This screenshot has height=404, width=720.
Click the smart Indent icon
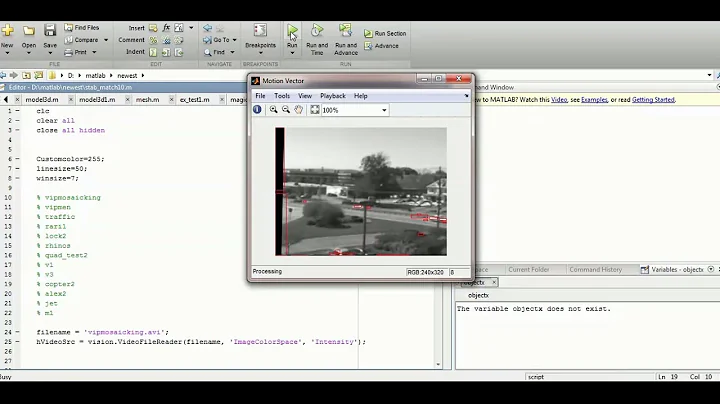pyautogui.click(x=153, y=52)
